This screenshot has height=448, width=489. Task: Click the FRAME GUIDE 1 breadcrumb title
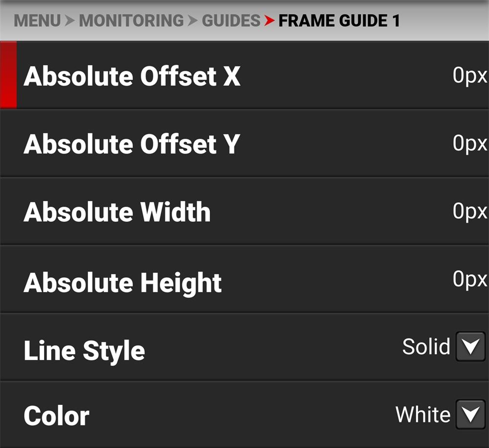pyautogui.click(x=339, y=21)
